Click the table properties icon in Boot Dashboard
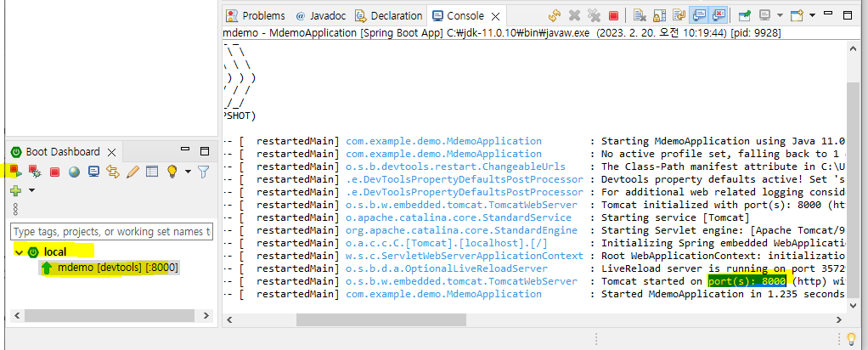Screen dimensions: 868x350 pos(152,172)
